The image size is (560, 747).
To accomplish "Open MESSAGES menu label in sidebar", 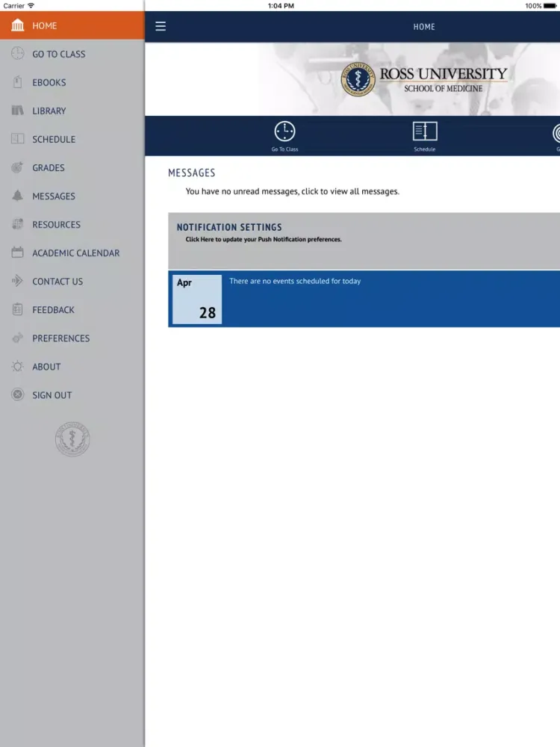I will click(54, 196).
